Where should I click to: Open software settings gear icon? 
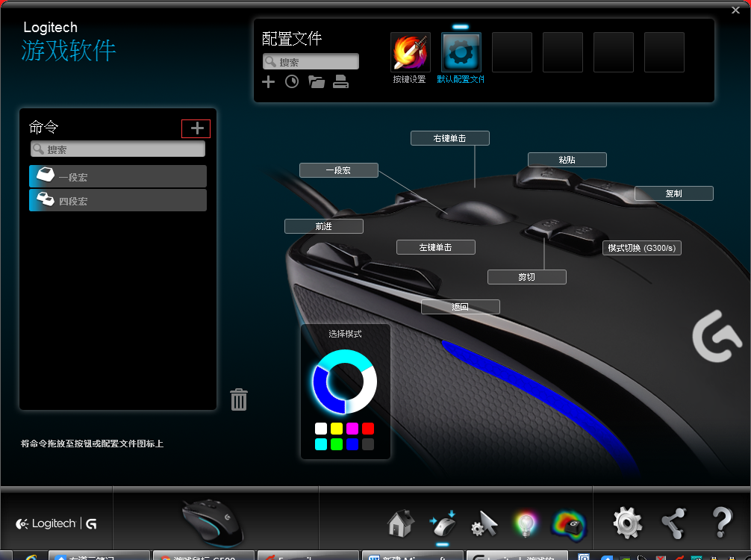click(627, 523)
